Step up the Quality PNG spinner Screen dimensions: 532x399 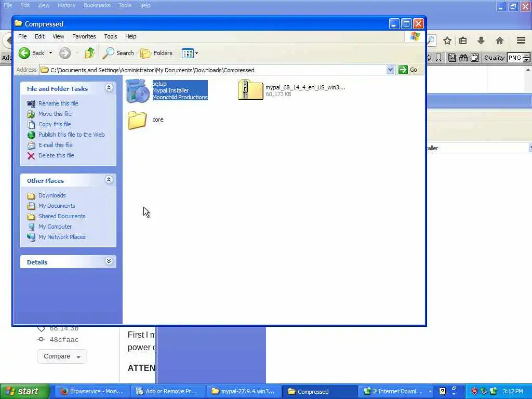click(526, 55)
